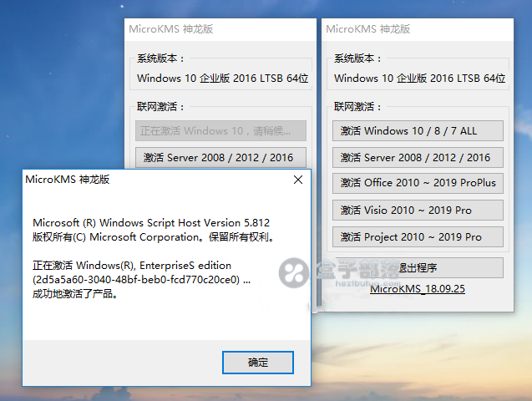Open the MicroKMS_18.09.25 link
The width and height of the screenshot is (532, 401).
tap(418, 289)
